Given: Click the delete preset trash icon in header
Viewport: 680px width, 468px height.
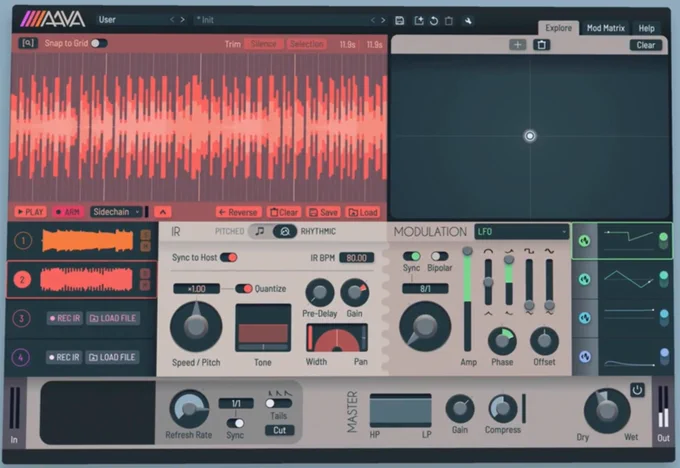Looking at the screenshot, I should [449, 20].
